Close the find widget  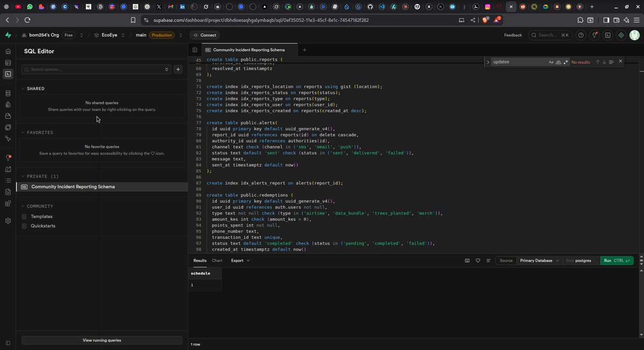pos(620,61)
